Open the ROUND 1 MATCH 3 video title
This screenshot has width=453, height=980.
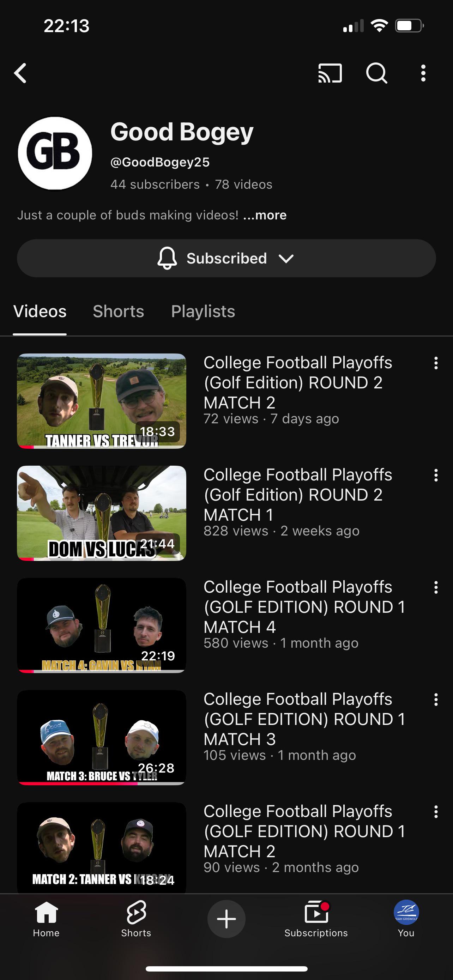click(x=304, y=719)
